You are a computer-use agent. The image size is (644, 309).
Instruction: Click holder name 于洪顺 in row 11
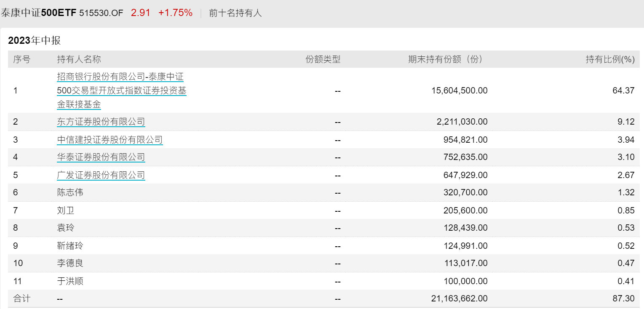70,281
